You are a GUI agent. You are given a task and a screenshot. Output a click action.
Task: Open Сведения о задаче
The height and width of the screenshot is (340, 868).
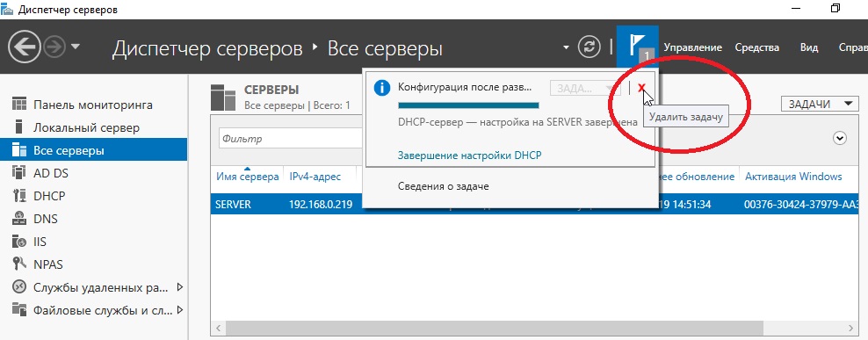pyautogui.click(x=444, y=186)
